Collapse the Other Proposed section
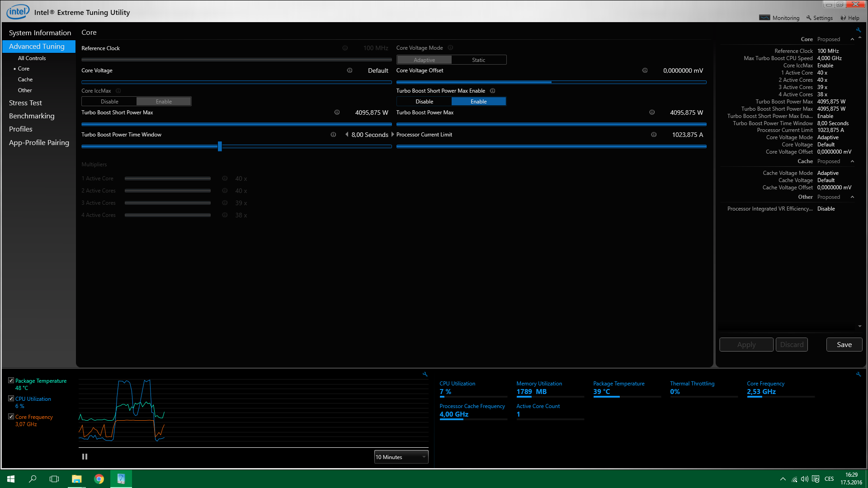The image size is (868, 488). pyautogui.click(x=852, y=197)
